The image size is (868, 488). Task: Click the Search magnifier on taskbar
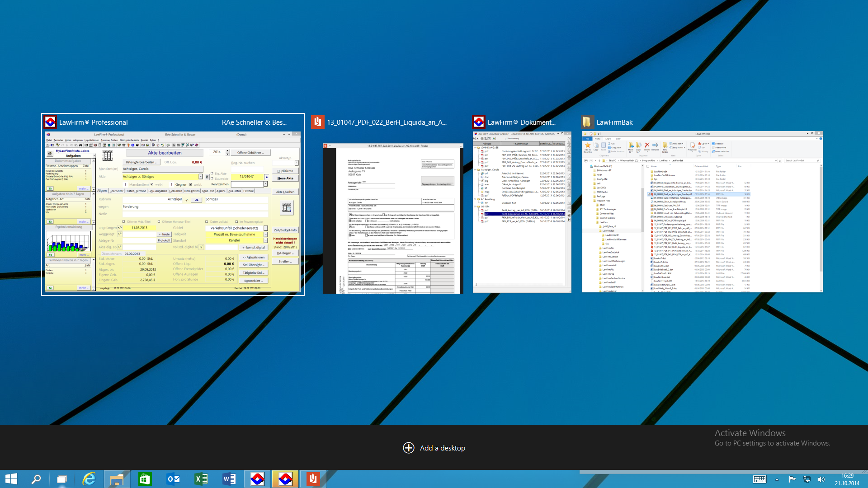tap(36, 479)
